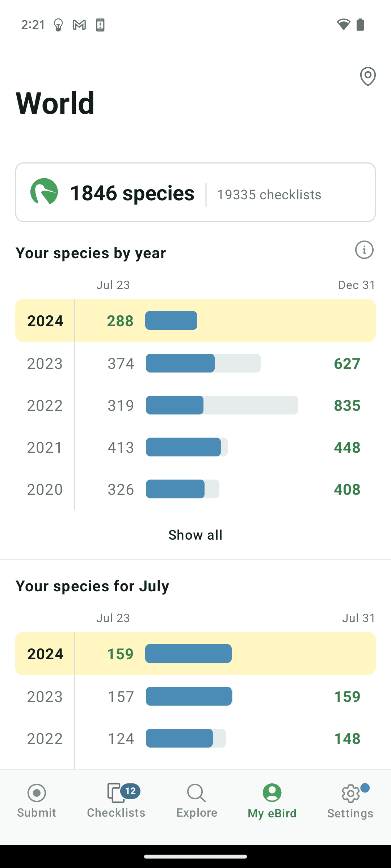The width and height of the screenshot is (391, 868).
Task: Open 2022 year total of 835
Action: point(347,405)
